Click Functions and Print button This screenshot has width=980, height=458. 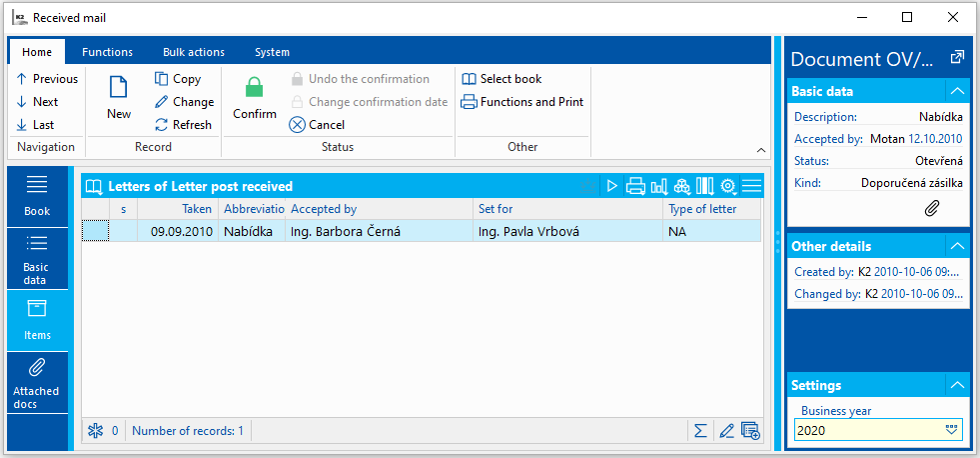521,102
